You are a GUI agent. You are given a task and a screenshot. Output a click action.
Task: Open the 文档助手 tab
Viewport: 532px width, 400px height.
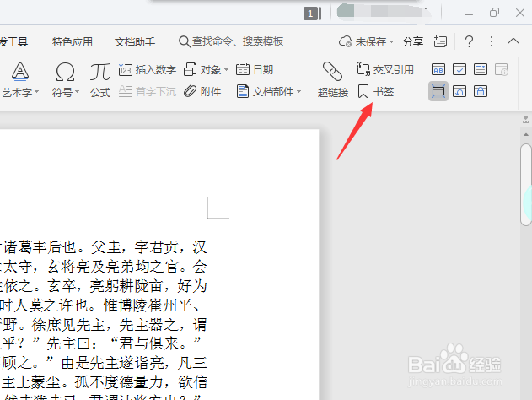(x=135, y=41)
